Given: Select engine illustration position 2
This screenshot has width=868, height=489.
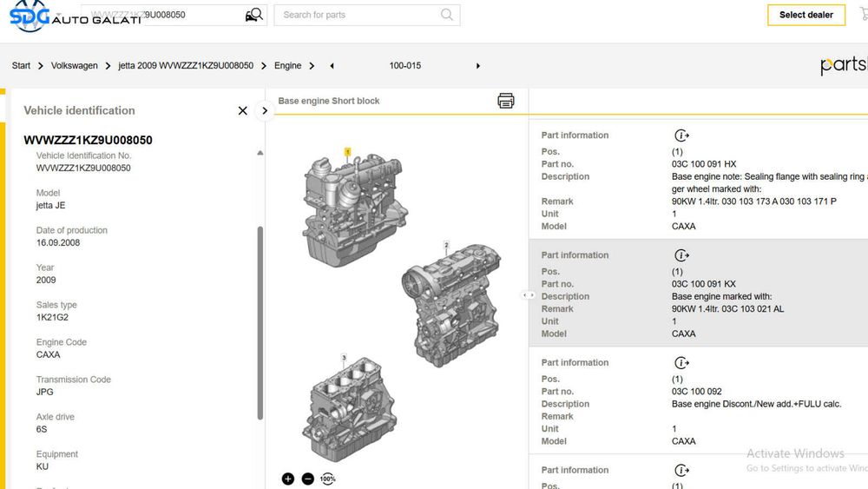Looking at the screenshot, I should (451, 305).
